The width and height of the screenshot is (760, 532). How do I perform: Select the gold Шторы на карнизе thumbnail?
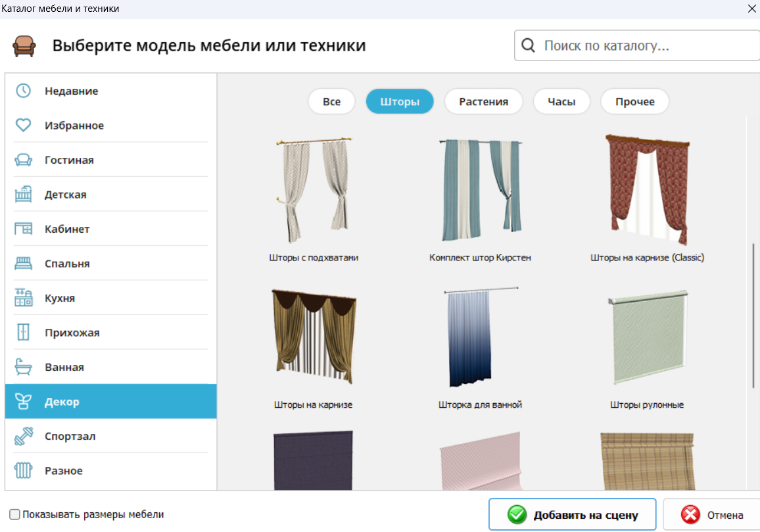pos(314,337)
